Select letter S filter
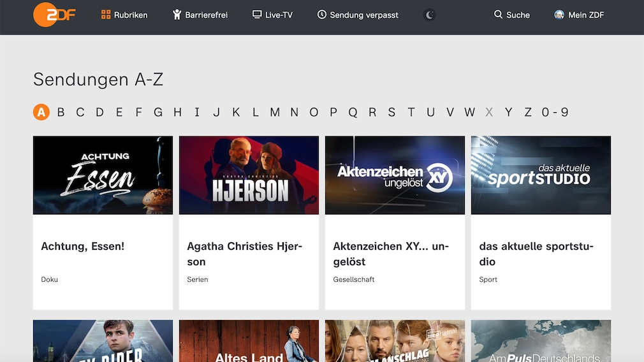Viewport: 644px width, 362px height. pyautogui.click(x=392, y=112)
